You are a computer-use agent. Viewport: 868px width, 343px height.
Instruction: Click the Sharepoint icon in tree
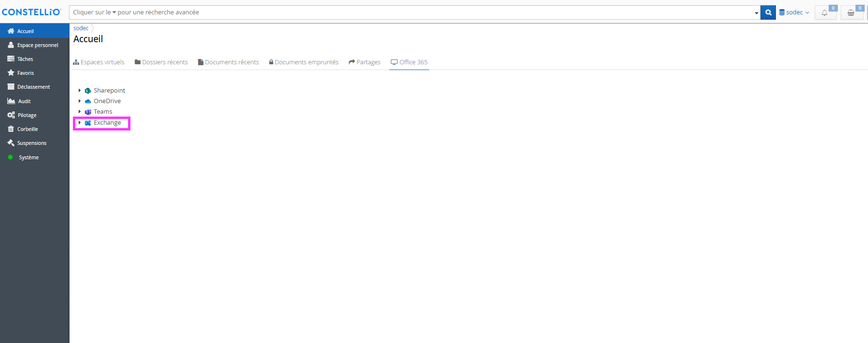(x=88, y=91)
